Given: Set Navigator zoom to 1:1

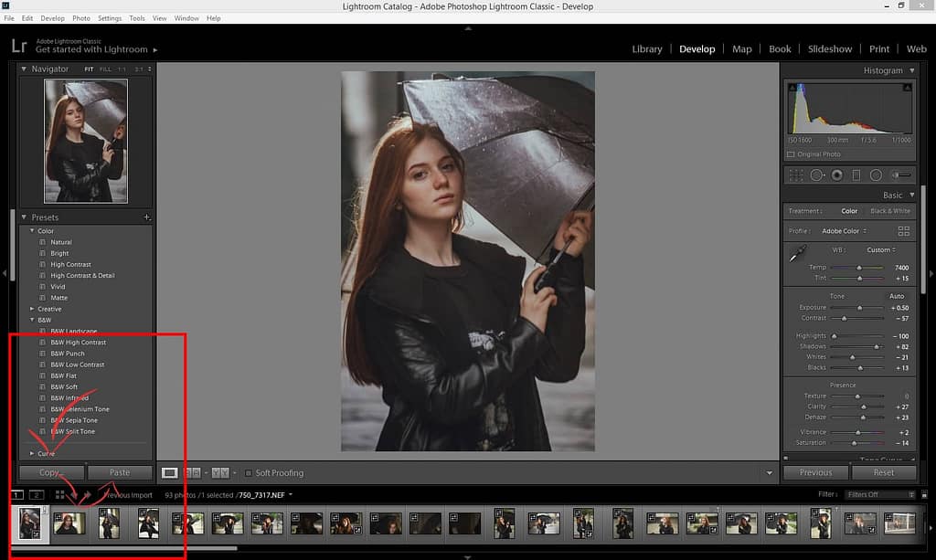Looking at the screenshot, I should point(122,69).
